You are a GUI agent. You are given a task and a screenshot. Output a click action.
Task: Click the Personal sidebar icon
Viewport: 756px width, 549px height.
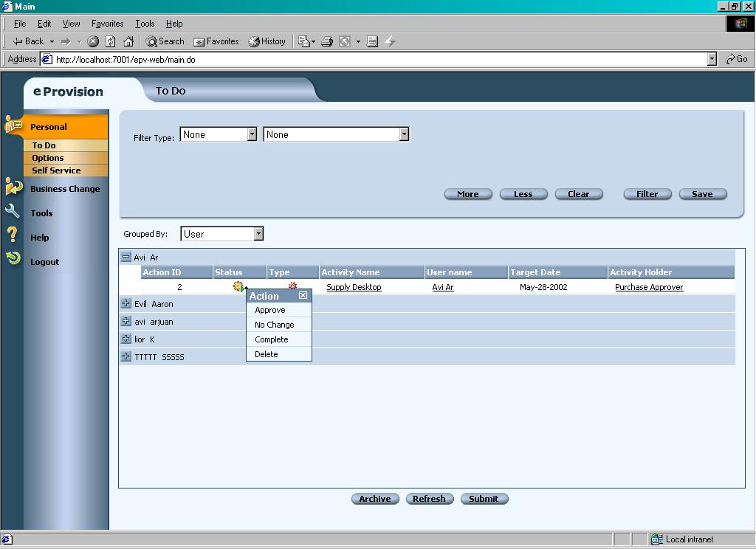[13, 125]
